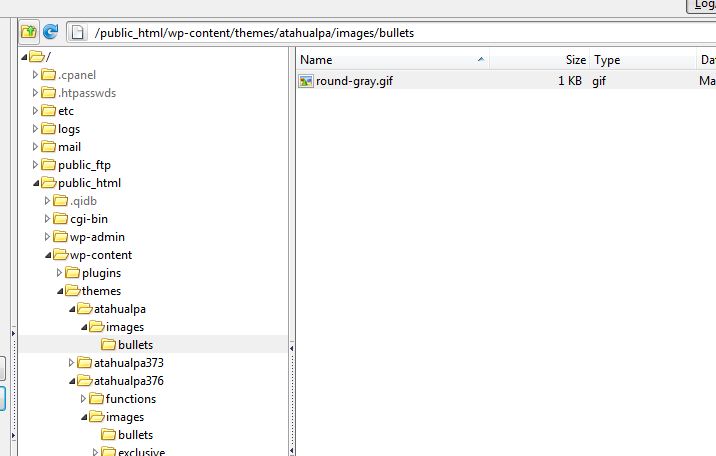Image resolution: width=716 pixels, height=456 pixels.
Task: Select public_ftp in the folder tree
Action: click(x=84, y=165)
